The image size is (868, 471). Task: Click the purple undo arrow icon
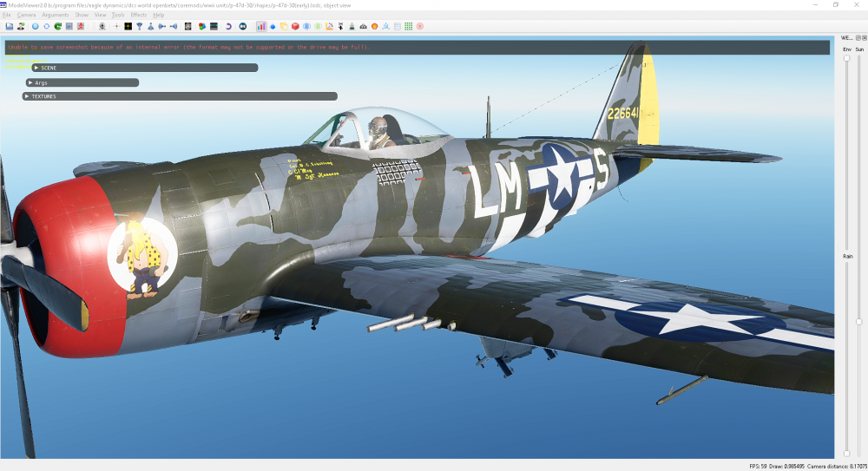(228, 26)
